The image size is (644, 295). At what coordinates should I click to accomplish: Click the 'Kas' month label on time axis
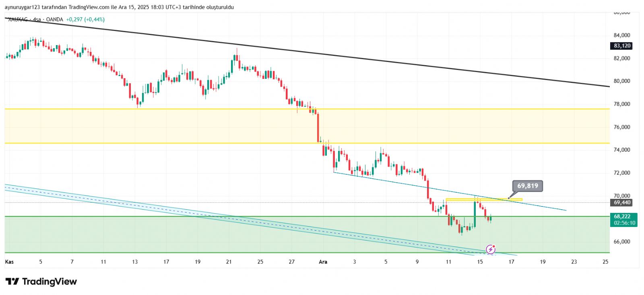pos(9,262)
